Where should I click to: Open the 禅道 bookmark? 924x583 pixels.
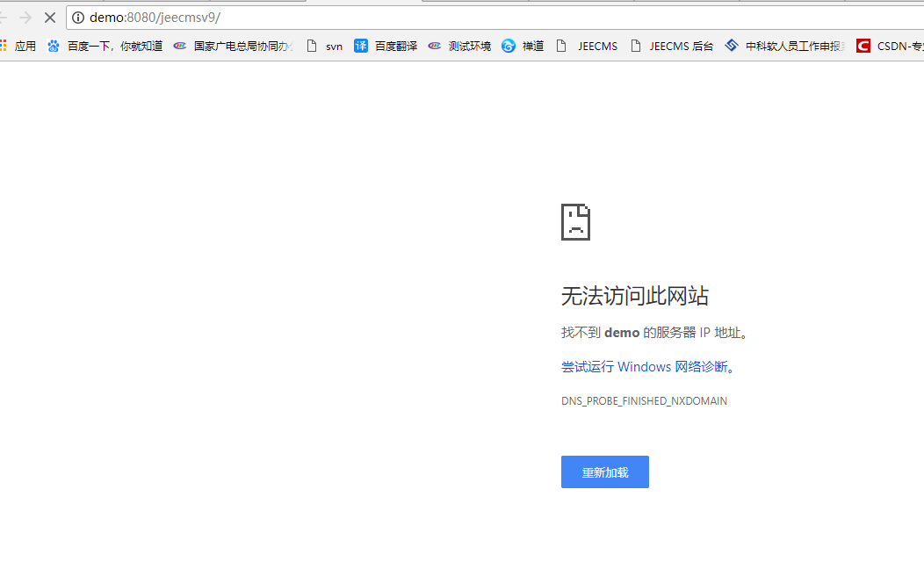[x=523, y=46]
